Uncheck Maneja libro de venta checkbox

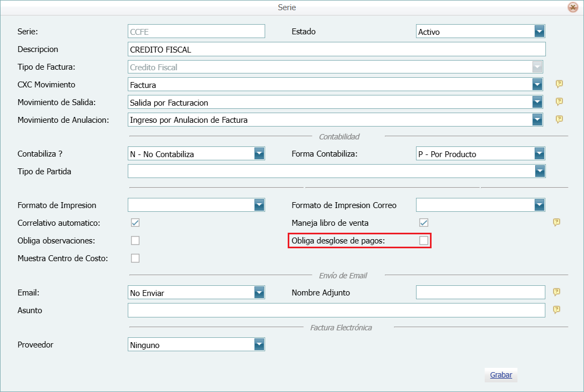[424, 223]
